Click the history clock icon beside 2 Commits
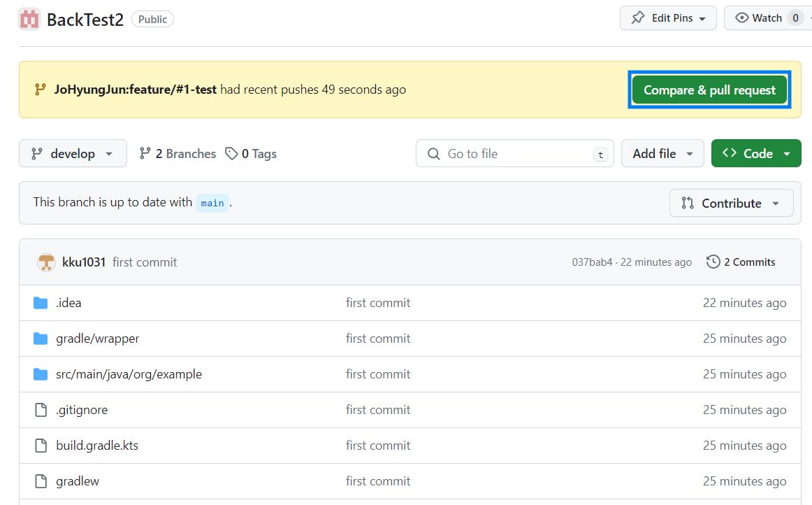Image resolution: width=812 pixels, height=505 pixels. pos(713,262)
